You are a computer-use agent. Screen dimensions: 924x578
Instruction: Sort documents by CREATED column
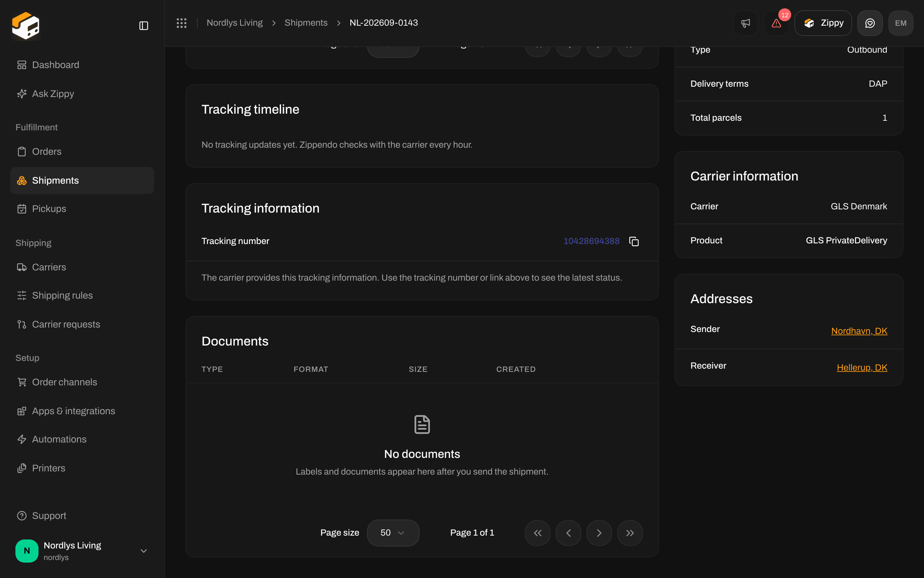[516, 369]
